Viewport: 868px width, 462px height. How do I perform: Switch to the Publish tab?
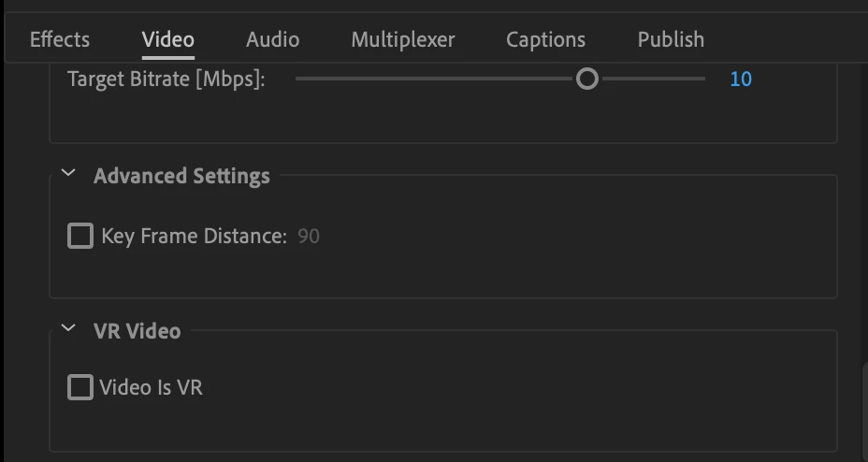[671, 39]
